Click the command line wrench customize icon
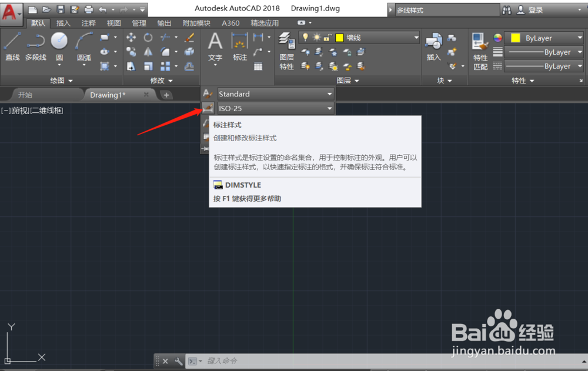This screenshot has width=588, height=371. coord(178,361)
